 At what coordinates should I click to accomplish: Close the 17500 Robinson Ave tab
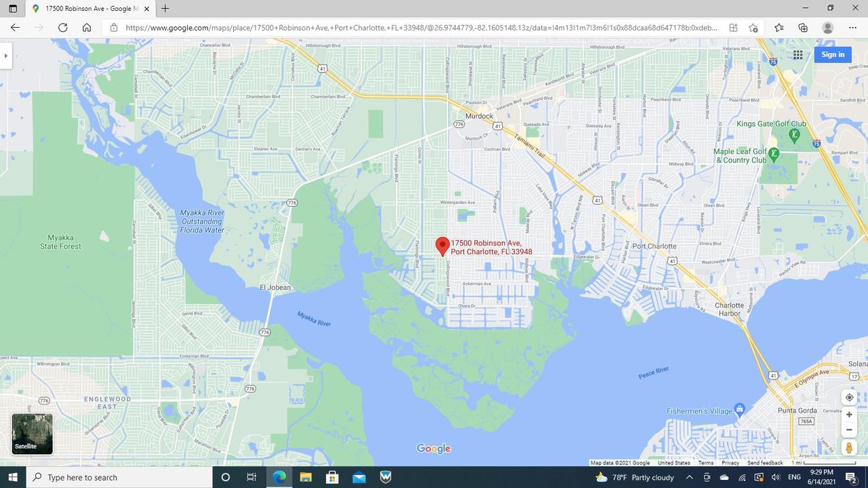(x=146, y=9)
